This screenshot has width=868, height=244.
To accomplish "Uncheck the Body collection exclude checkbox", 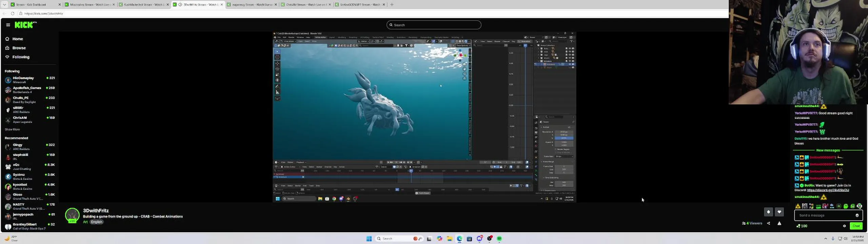I will pos(566,48).
